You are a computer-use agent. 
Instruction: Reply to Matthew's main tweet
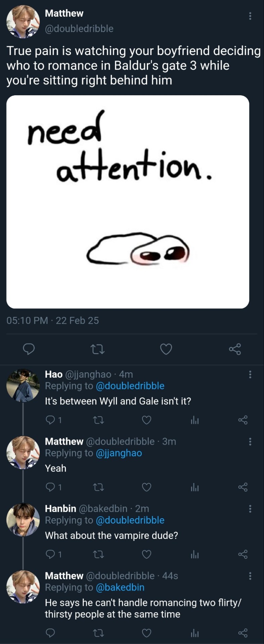click(29, 349)
